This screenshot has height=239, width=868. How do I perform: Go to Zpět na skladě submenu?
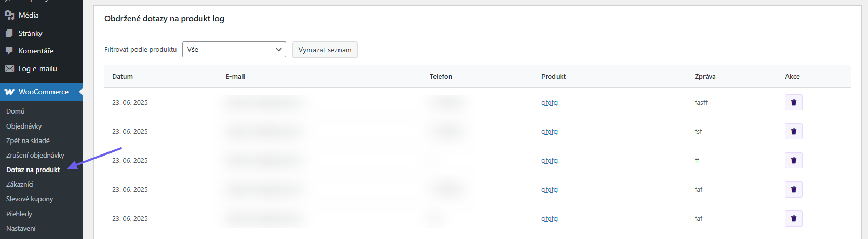tap(28, 140)
